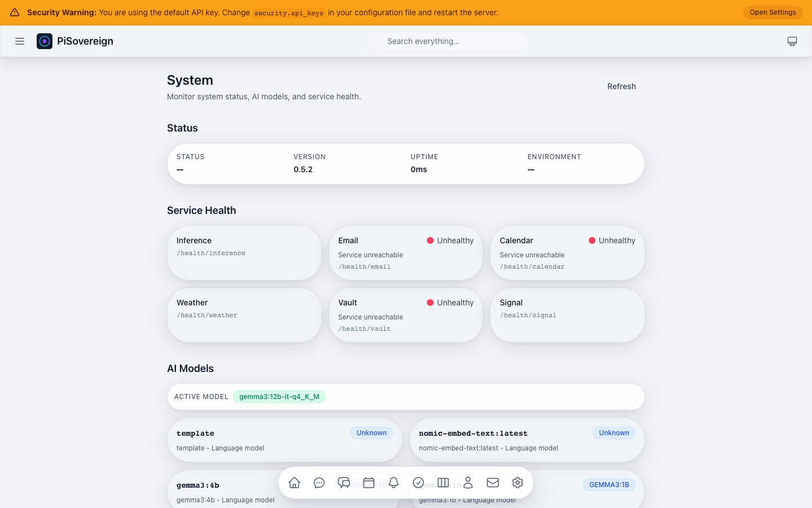Click the Search everything field
812x508 pixels.
(x=447, y=41)
